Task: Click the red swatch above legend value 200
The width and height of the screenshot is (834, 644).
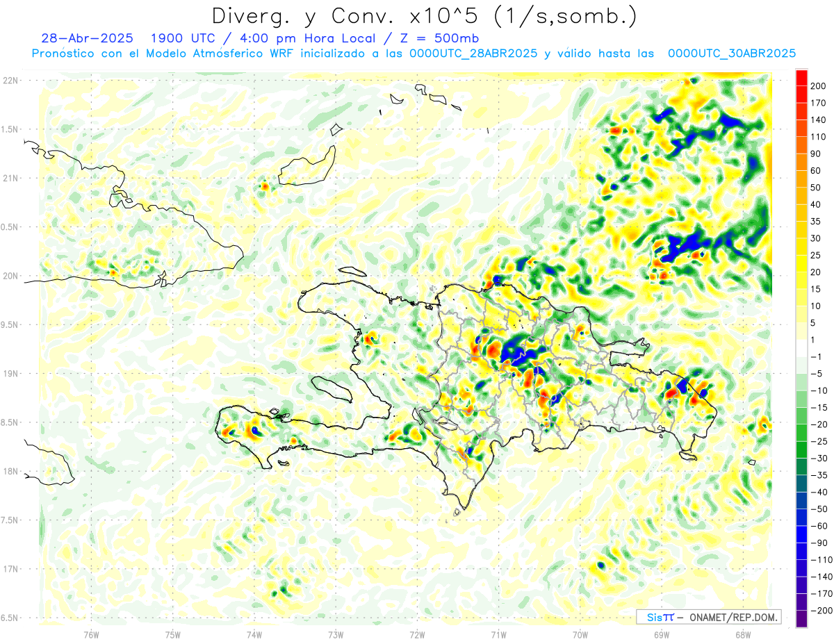Action: (x=801, y=78)
